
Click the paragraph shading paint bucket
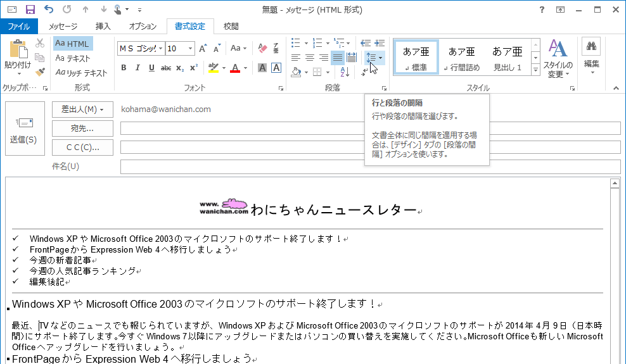296,72
